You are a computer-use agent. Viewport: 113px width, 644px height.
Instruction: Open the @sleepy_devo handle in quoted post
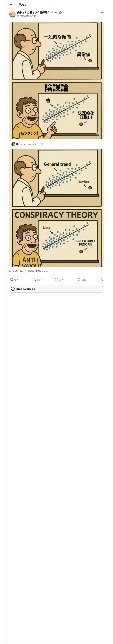(x=29, y=144)
